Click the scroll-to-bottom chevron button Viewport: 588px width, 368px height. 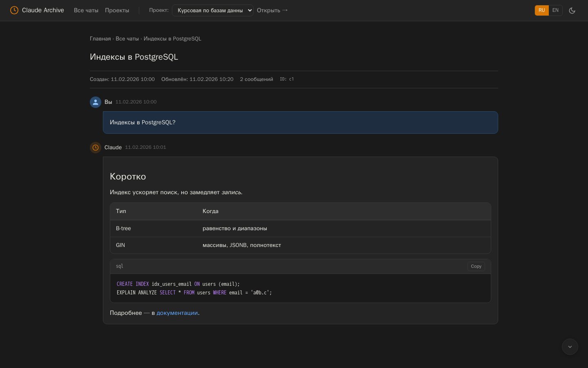[x=570, y=347]
